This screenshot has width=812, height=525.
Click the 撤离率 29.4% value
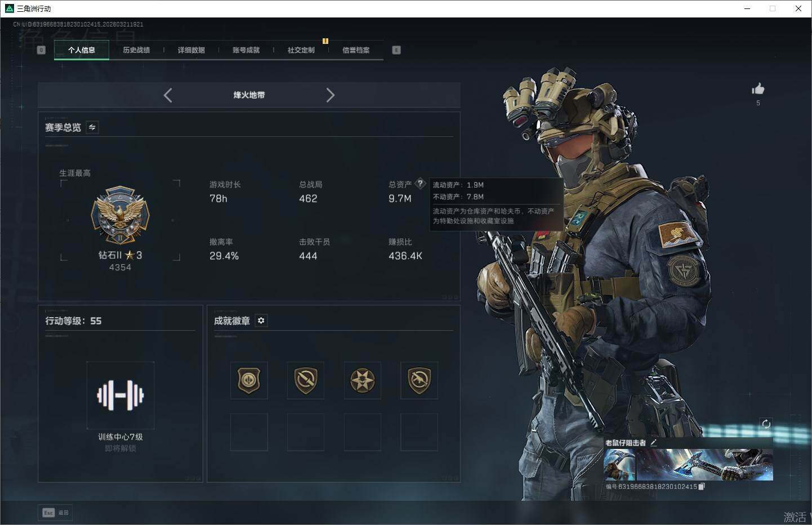click(x=224, y=256)
